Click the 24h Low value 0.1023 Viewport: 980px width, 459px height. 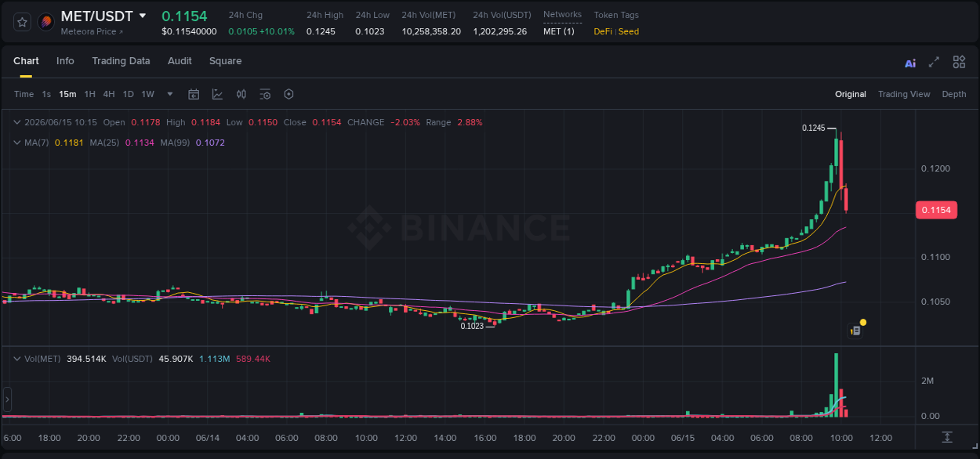pos(368,31)
